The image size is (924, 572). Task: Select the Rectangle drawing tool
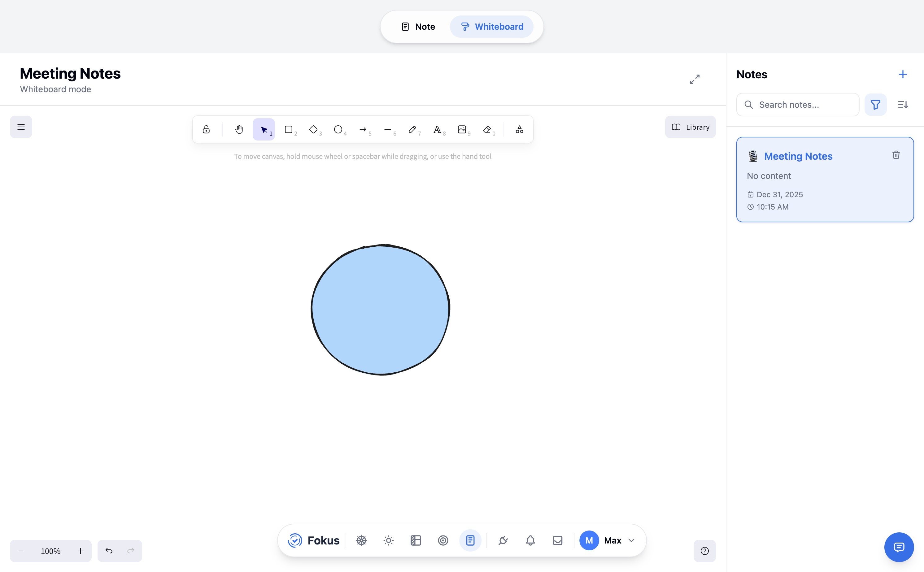[x=289, y=129]
